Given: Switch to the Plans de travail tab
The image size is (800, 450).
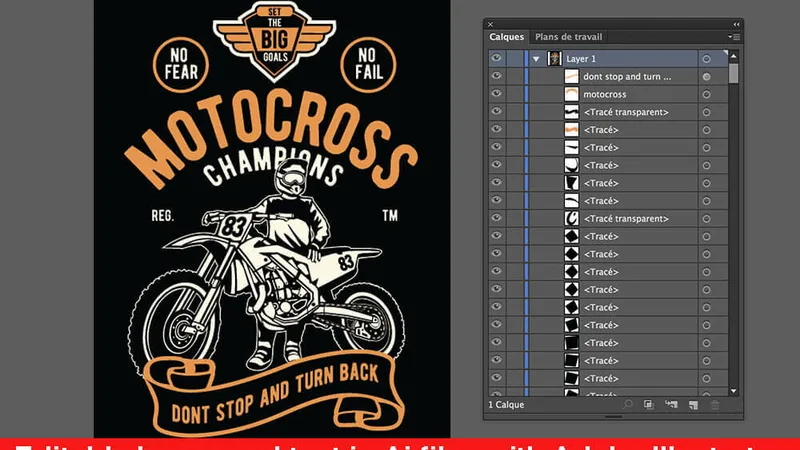Looking at the screenshot, I should point(568,37).
